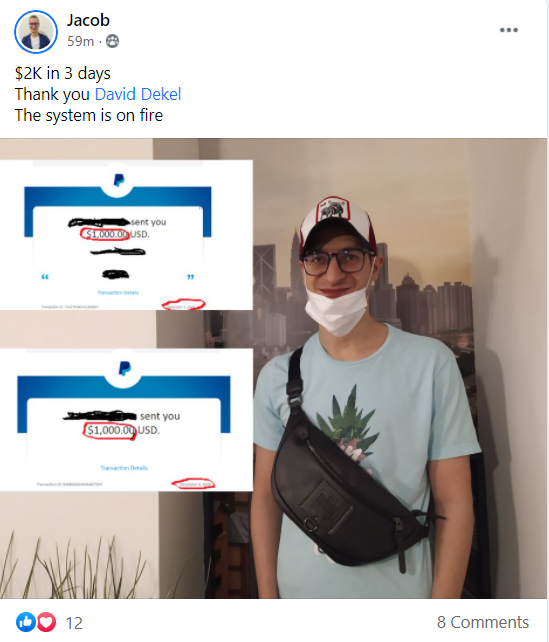Viewport: 549px width, 642px height.
Task: Click the bottom PayPal receipt screenshot
Action: click(x=126, y=420)
